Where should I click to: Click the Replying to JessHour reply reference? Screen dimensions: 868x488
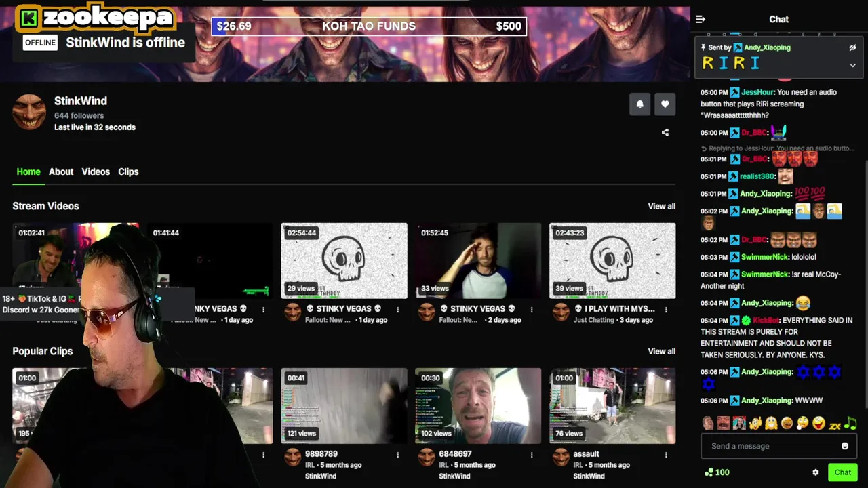point(778,148)
